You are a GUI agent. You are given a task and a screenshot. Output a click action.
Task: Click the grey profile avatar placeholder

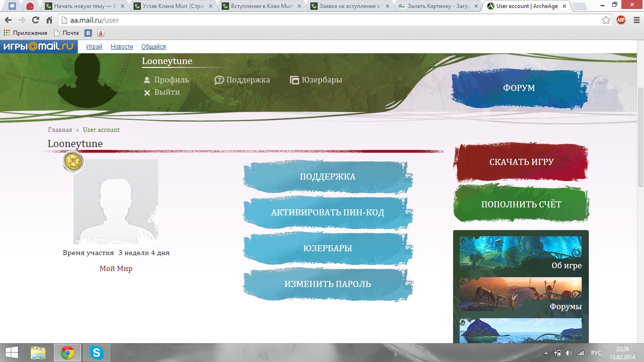116,202
